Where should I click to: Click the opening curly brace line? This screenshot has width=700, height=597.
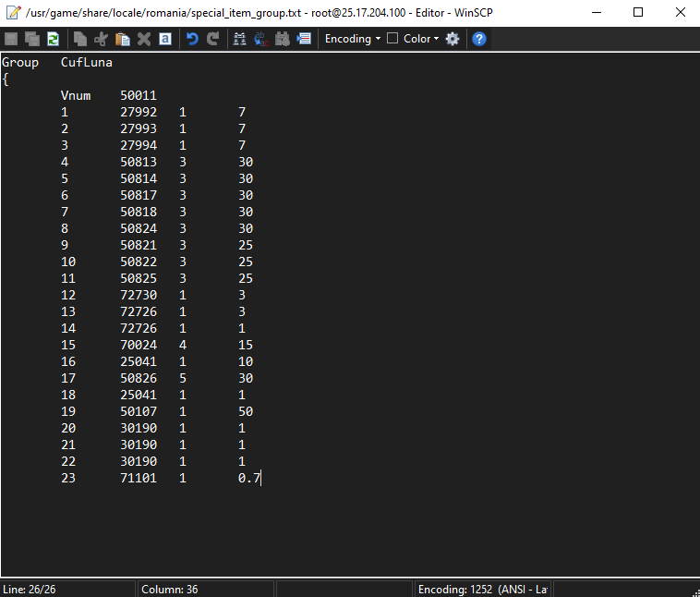click(x=6, y=79)
